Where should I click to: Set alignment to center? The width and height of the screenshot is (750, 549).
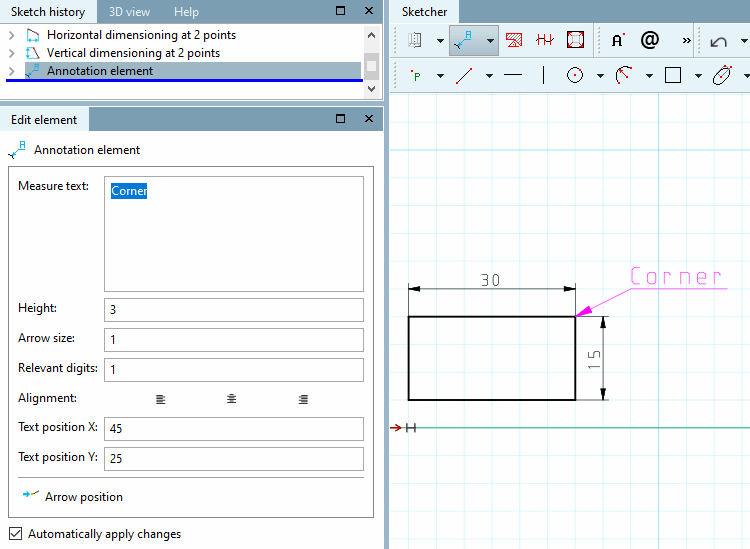232,399
